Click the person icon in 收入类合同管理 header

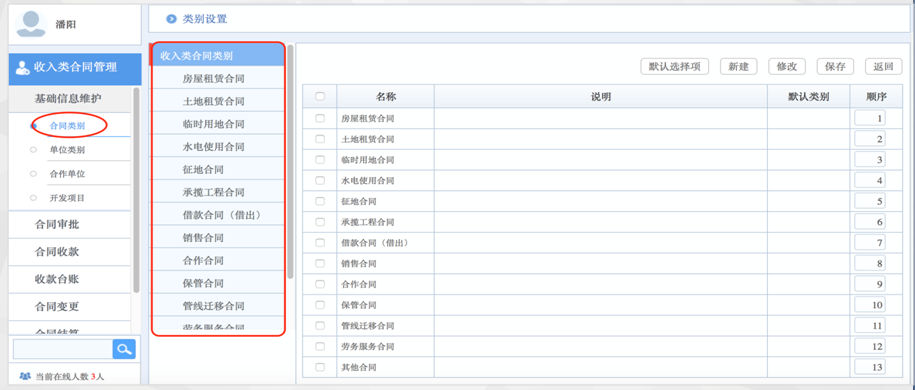pyautogui.click(x=23, y=68)
